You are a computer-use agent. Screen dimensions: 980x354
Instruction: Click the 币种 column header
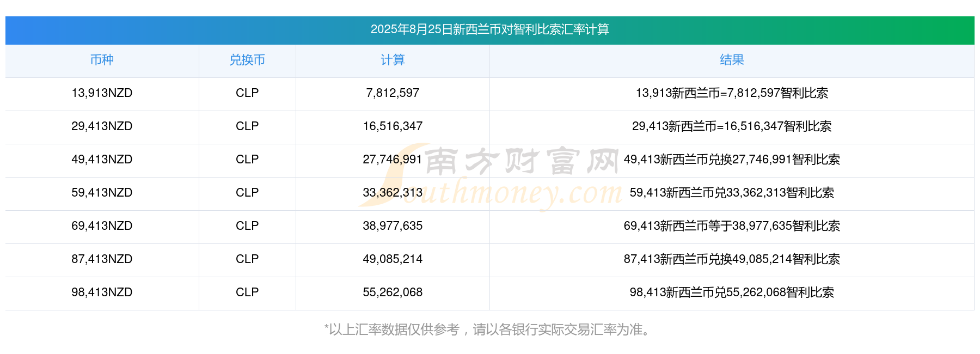pos(102,60)
